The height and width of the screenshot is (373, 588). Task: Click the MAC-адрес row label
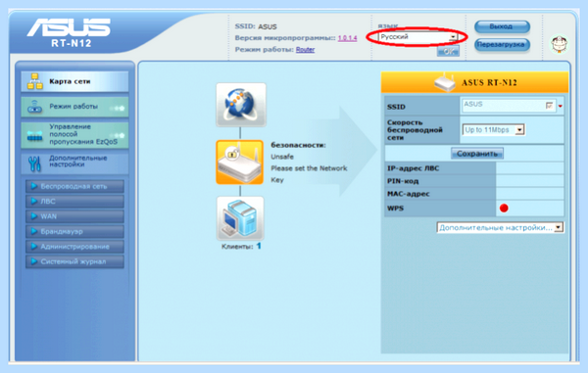click(409, 194)
